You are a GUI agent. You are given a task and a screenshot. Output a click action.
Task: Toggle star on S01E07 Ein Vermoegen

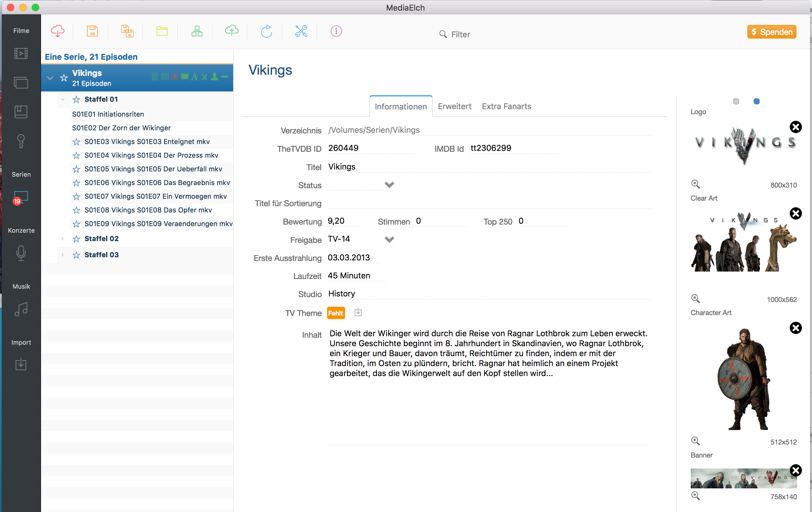point(76,196)
